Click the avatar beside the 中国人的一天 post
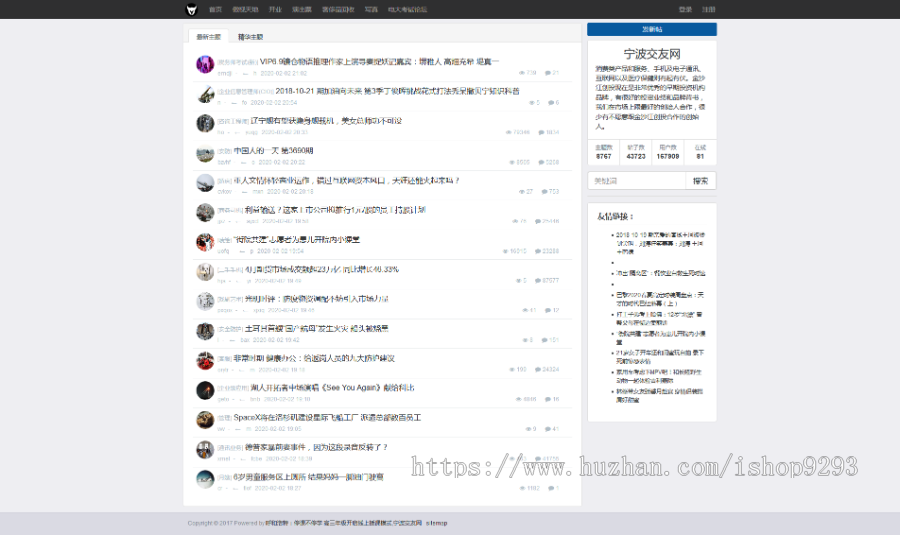Viewport: 900px width, 535px height. tap(205, 154)
